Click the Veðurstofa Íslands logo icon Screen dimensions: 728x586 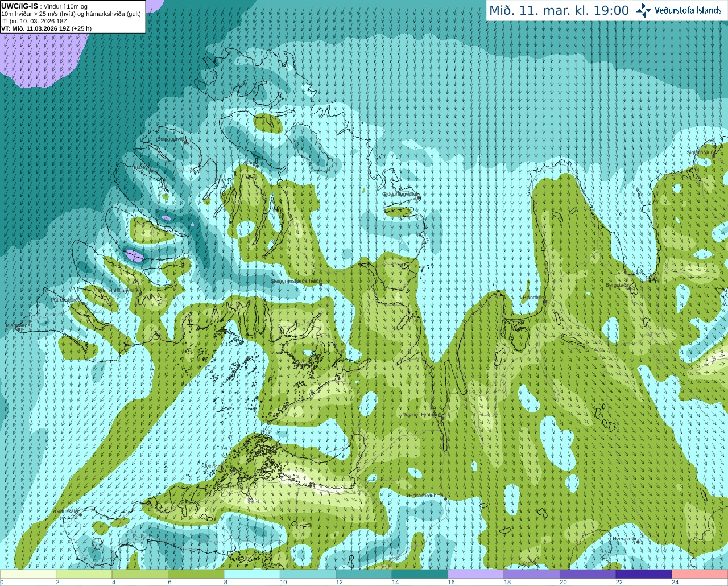click(x=644, y=10)
